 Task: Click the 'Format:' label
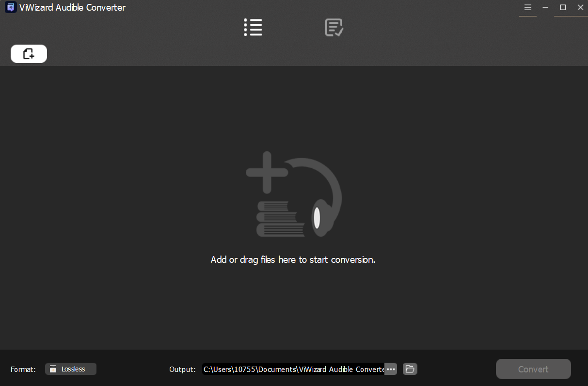[23, 370]
